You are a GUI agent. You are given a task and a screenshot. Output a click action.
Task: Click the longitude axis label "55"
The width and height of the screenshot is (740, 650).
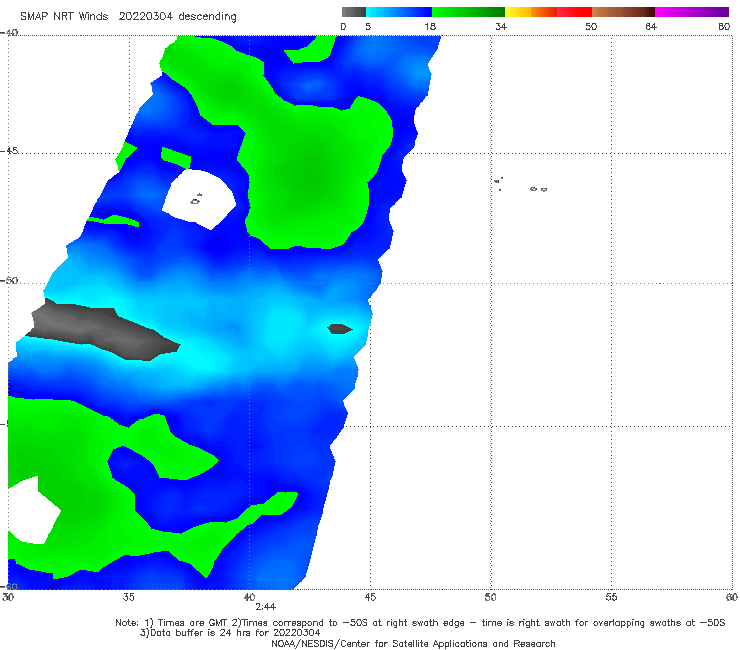611,598
